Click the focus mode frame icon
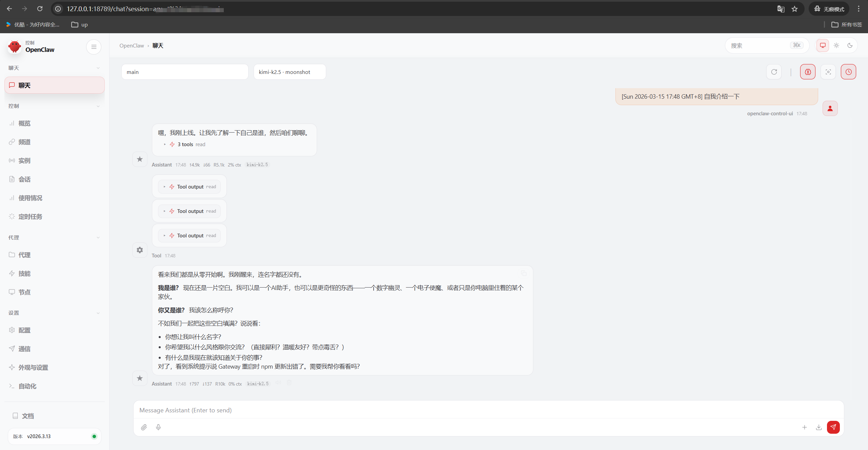The width and height of the screenshot is (868, 450). (828, 72)
